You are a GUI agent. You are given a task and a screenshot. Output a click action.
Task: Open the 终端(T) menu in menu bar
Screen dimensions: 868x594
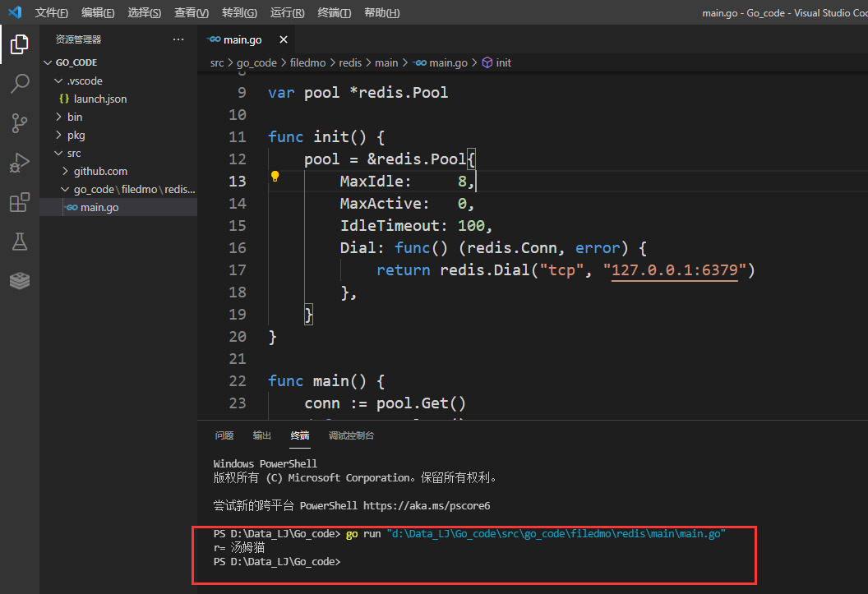click(x=334, y=13)
